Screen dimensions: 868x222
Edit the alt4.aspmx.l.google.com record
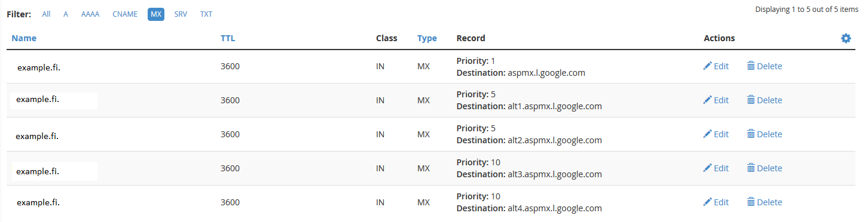[x=716, y=202]
